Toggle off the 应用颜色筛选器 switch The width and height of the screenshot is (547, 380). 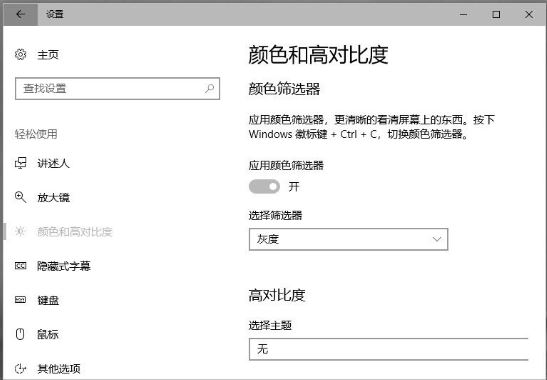coord(264,186)
